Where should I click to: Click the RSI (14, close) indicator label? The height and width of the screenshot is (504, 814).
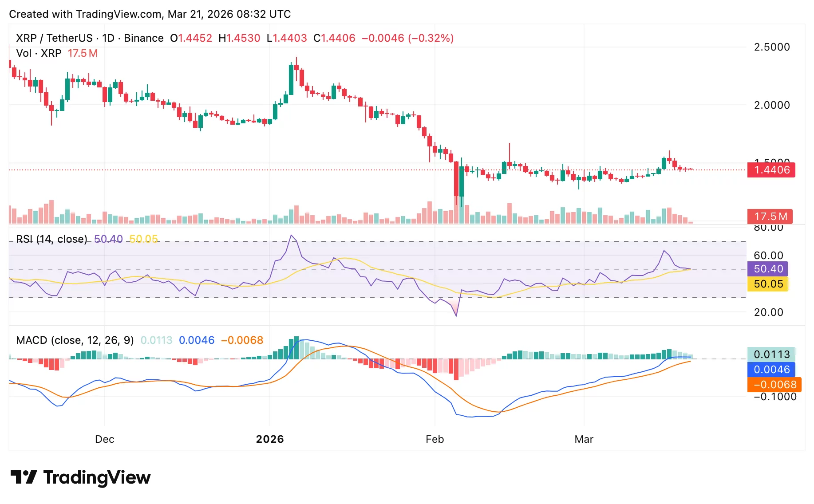51,239
